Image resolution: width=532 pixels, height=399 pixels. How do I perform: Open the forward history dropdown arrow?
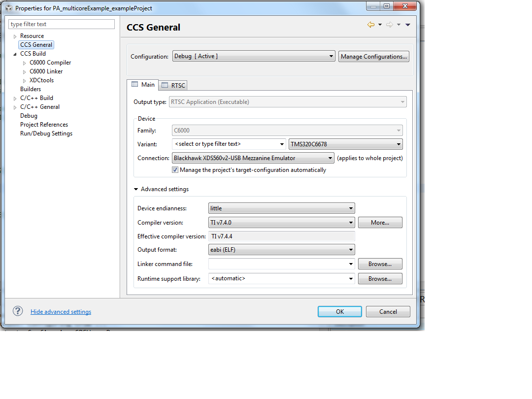[x=399, y=25]
